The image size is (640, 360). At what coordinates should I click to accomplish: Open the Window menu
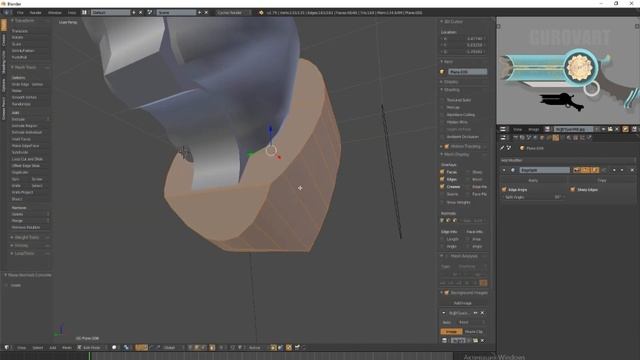55,13
